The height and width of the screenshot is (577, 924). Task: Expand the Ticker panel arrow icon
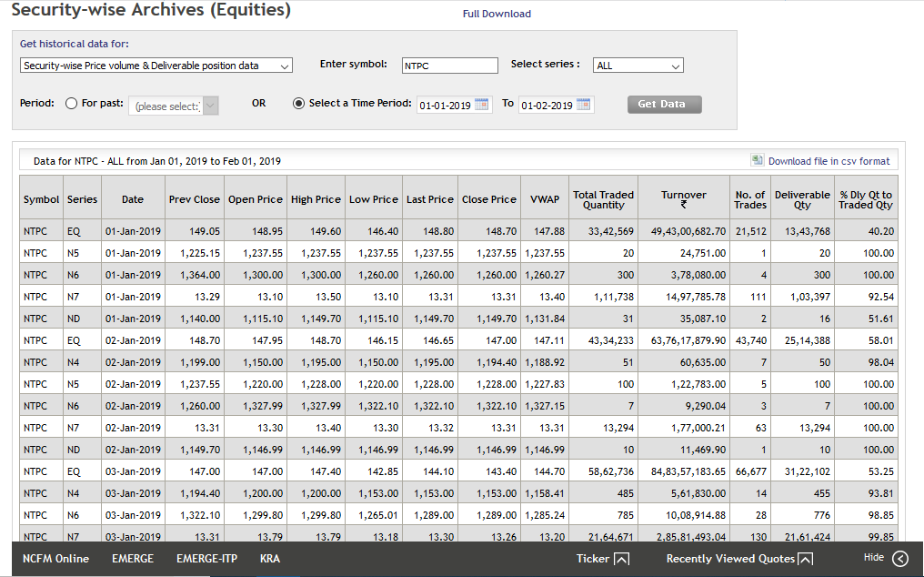[621, 559]
